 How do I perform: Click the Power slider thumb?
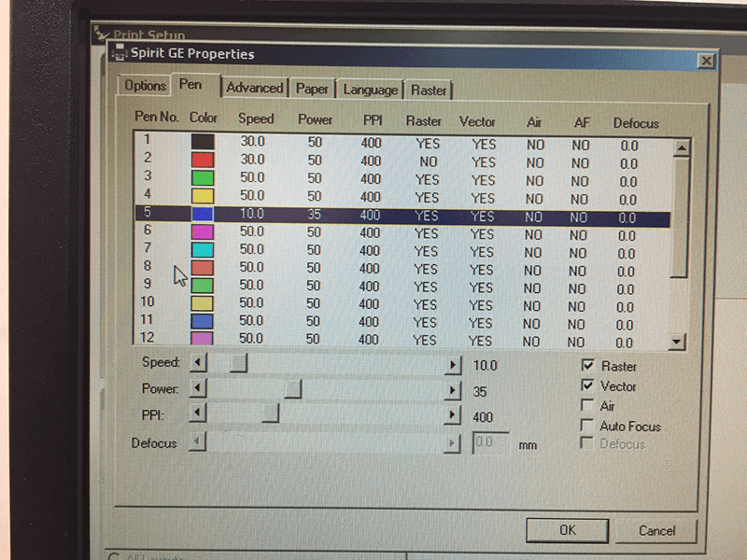pos(293,389)
